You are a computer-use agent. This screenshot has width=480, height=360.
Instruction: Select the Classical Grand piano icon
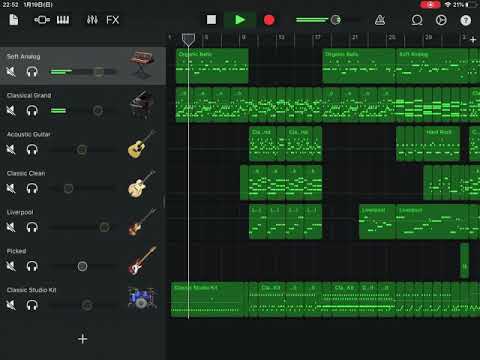[142, 104]
